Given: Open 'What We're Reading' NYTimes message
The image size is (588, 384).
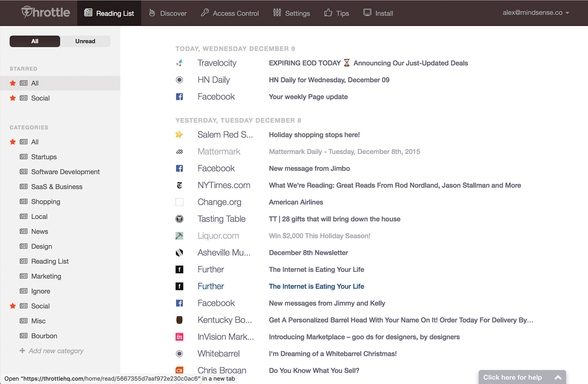Looking at the screenshot, I should pos(395,185).
